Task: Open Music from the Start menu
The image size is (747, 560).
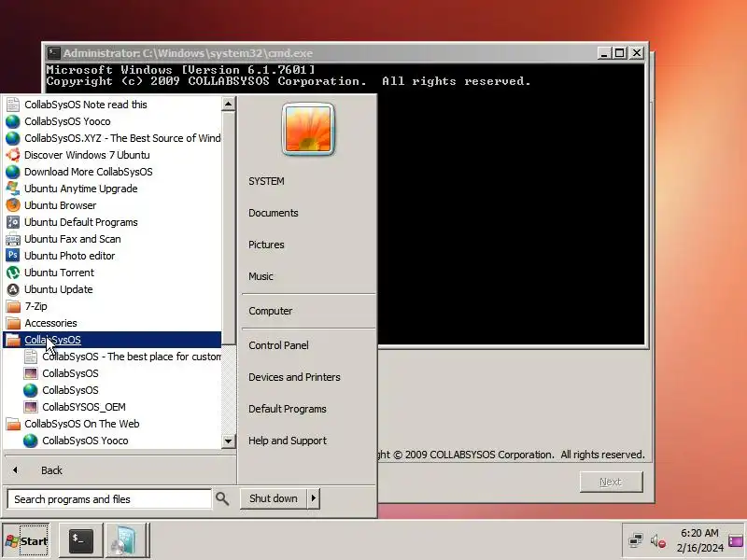Action: [x=261, y=276]
